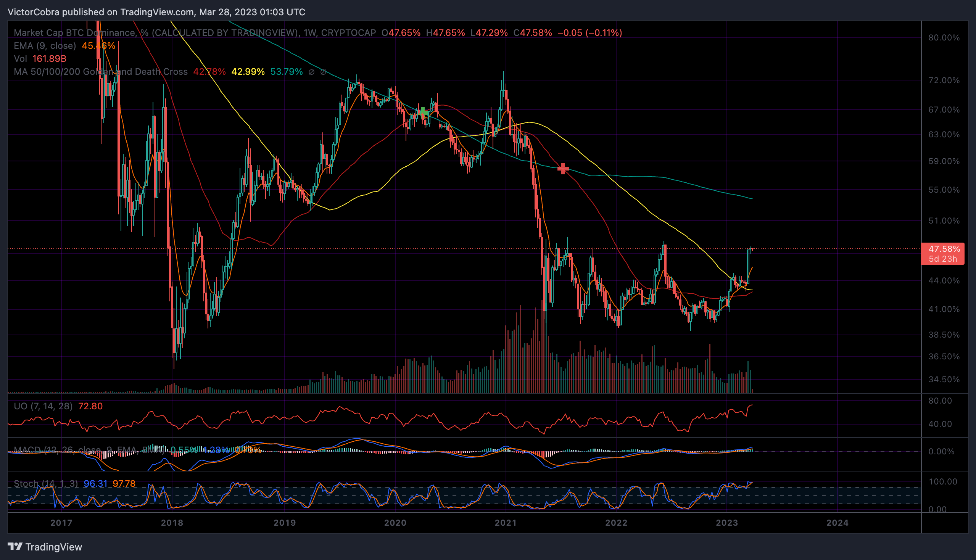
Task: Click the 2018 label on the time axis
Action: pos(172,523)
